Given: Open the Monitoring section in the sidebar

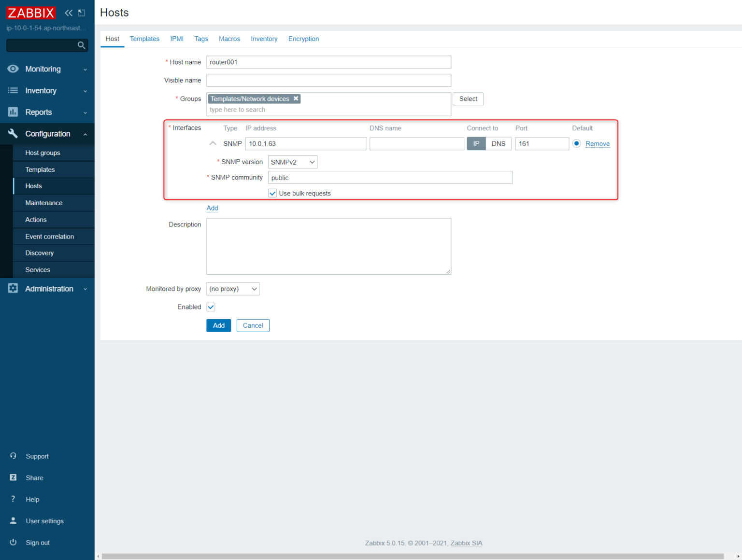Looking at the screenshot, I should pyautogui.click(x=43, y=69).
